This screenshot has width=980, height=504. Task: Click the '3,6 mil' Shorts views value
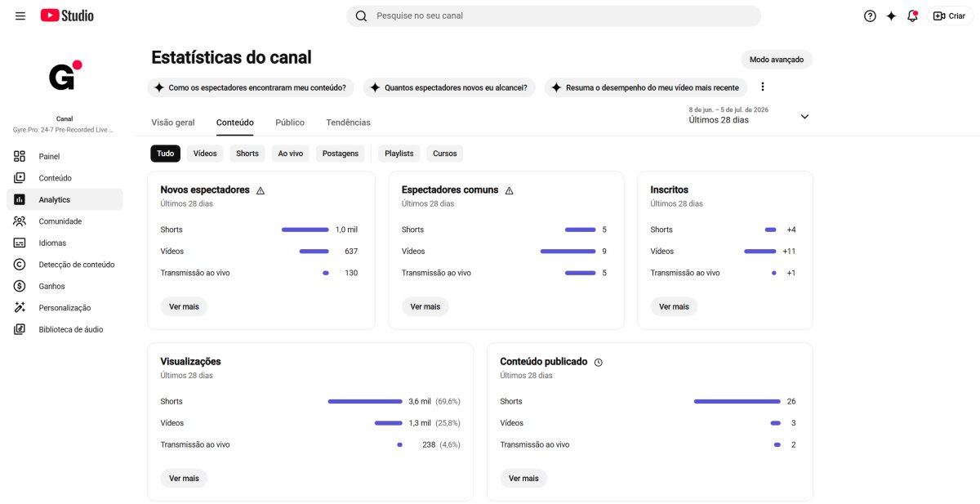tap(420, 401)
